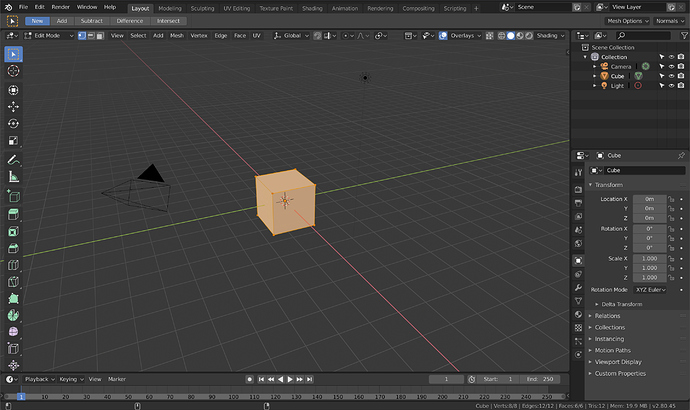
Task: Expand the Cube row in outliner
Action: pos(595,76)
